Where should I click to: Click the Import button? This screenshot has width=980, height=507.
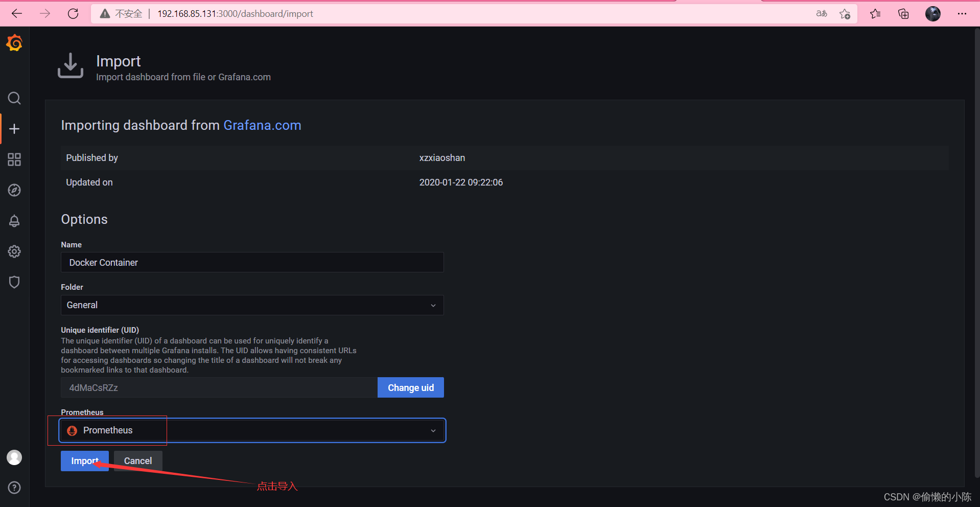click(85, 461)
